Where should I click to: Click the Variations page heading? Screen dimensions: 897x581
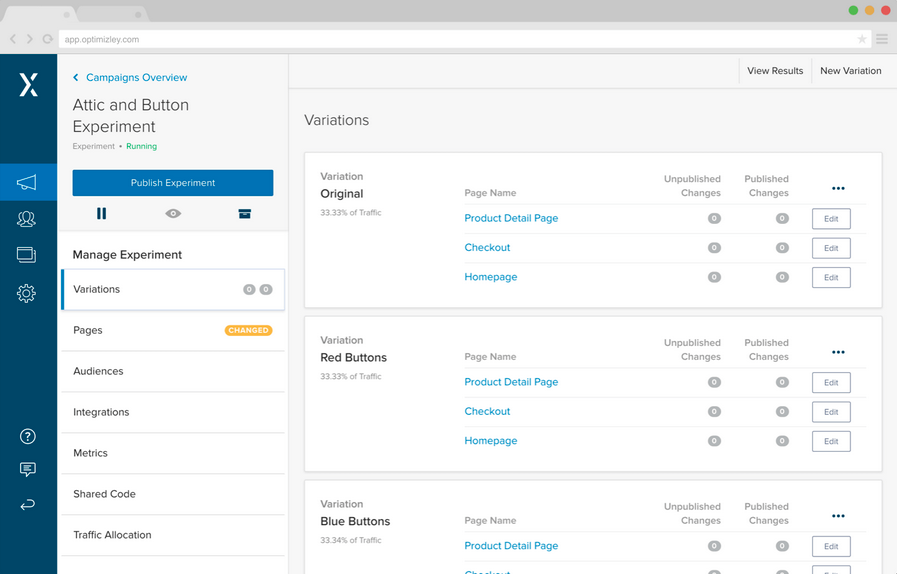click(x=336, y=120)
